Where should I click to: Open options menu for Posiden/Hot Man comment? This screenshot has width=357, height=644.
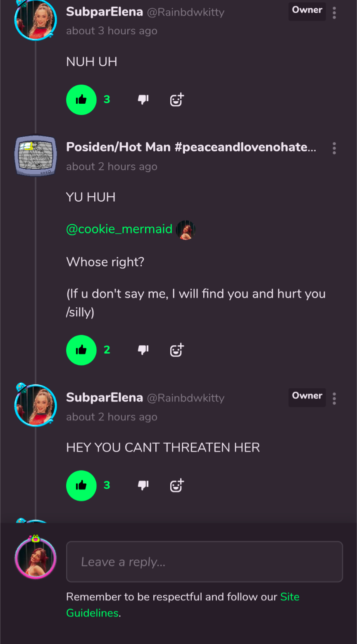click(x=334, y=148)
